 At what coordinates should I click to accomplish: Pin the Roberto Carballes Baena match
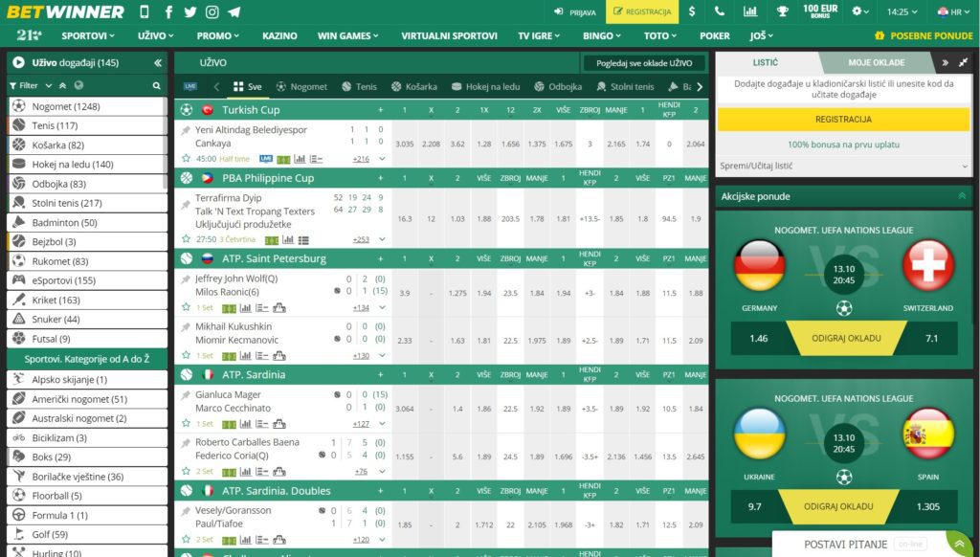point(186,442)
